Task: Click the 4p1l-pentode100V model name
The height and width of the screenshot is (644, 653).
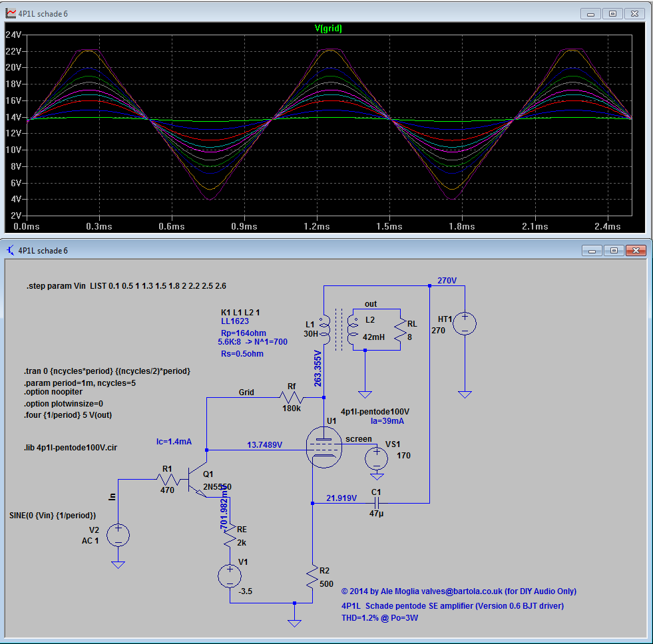Action: (x=375, y=412)
